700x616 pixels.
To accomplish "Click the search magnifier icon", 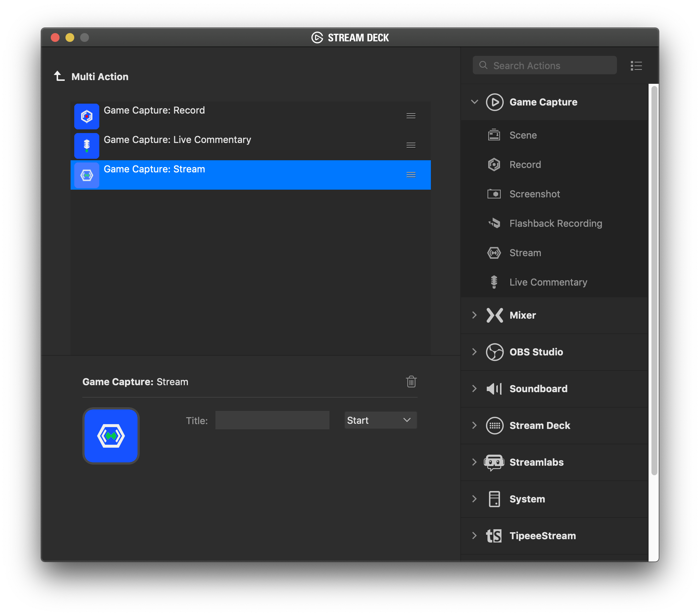I will [x=483, y=65].
